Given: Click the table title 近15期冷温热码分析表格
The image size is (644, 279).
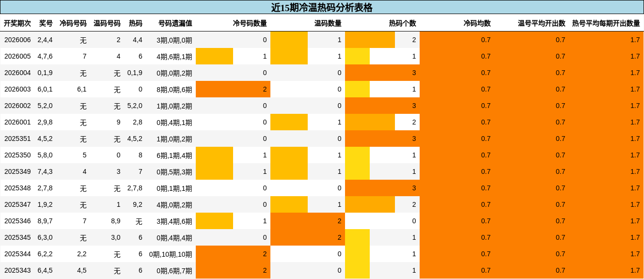Looking at the screenshot, I should (x=322, y=6).
